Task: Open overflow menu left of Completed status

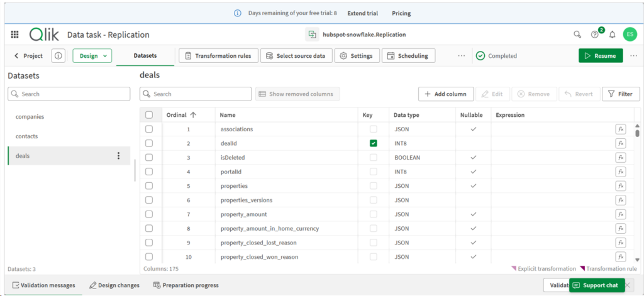Action: click(x=461, y=56)
